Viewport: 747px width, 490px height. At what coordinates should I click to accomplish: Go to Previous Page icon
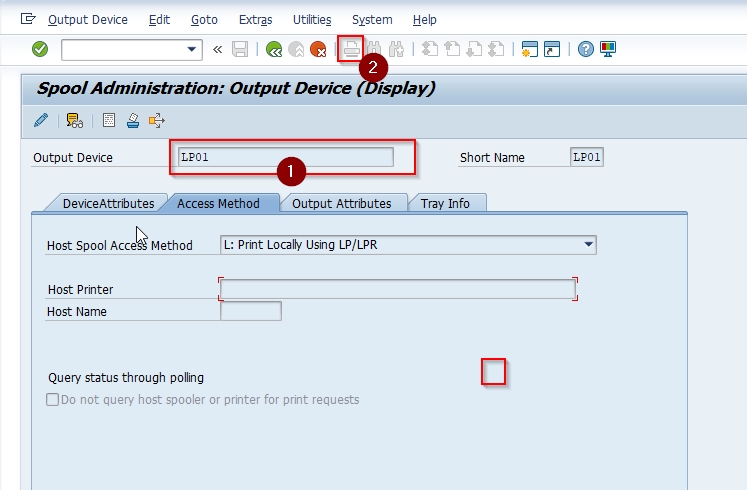coord(452,49)
